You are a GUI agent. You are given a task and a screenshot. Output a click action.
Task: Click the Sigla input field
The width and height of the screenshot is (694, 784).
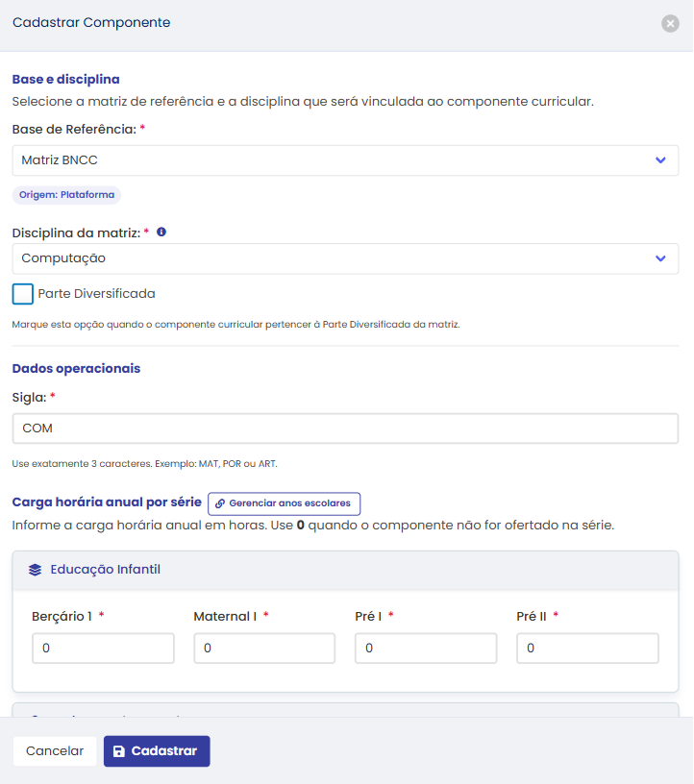point(345,429)
